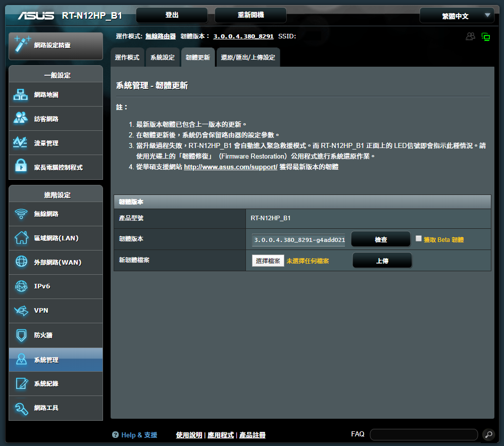
Task: Click the 系統管理 user icon
Action: [x=22, y=359]
